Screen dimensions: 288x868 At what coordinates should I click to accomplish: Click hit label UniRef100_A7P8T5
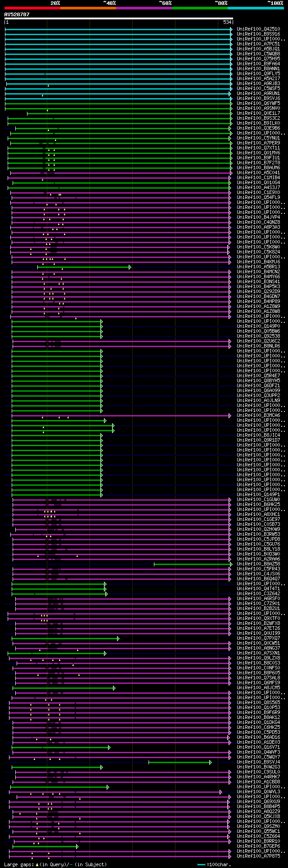[259, 856]
